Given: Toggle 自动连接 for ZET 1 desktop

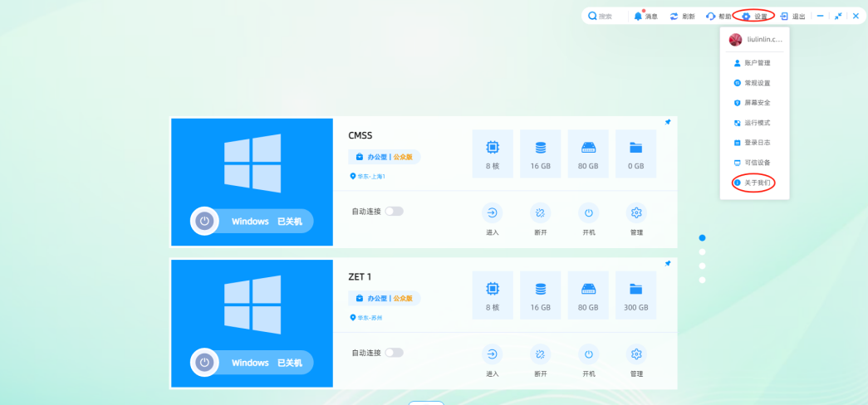Looking at the screenshot, I should [x=395, y=353].
